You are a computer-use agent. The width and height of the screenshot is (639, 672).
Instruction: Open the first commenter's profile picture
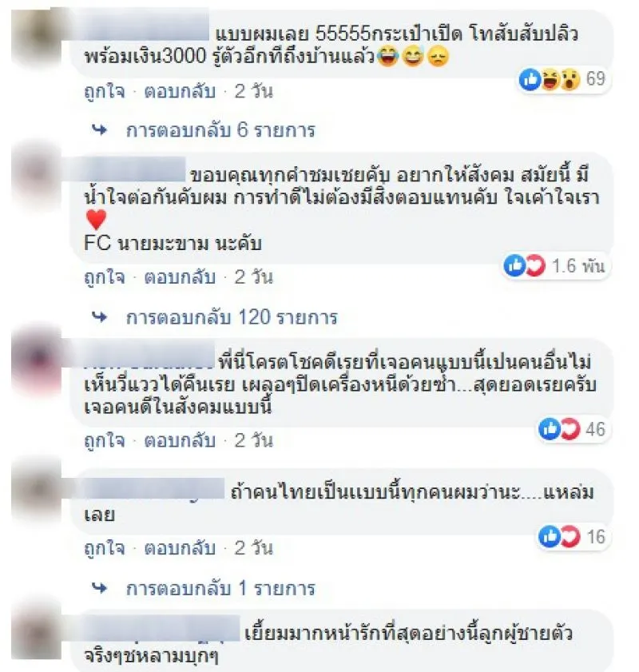point(38,38)
